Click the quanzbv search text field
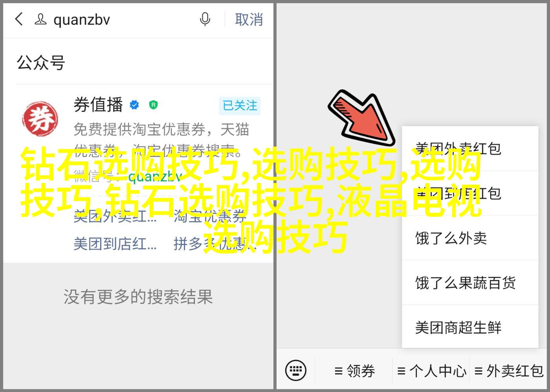The width and height of the screenshot is (550, 392). click(122, 19)
